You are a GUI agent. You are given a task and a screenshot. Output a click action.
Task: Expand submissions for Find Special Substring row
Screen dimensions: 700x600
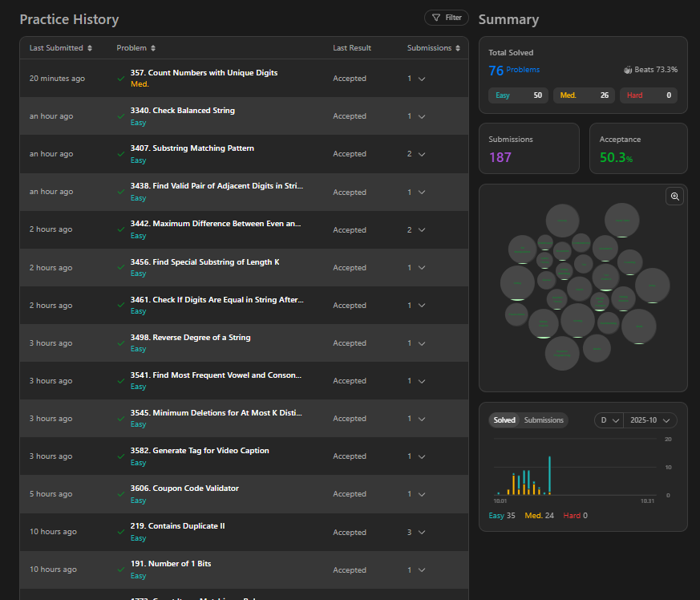pos(422,268)
